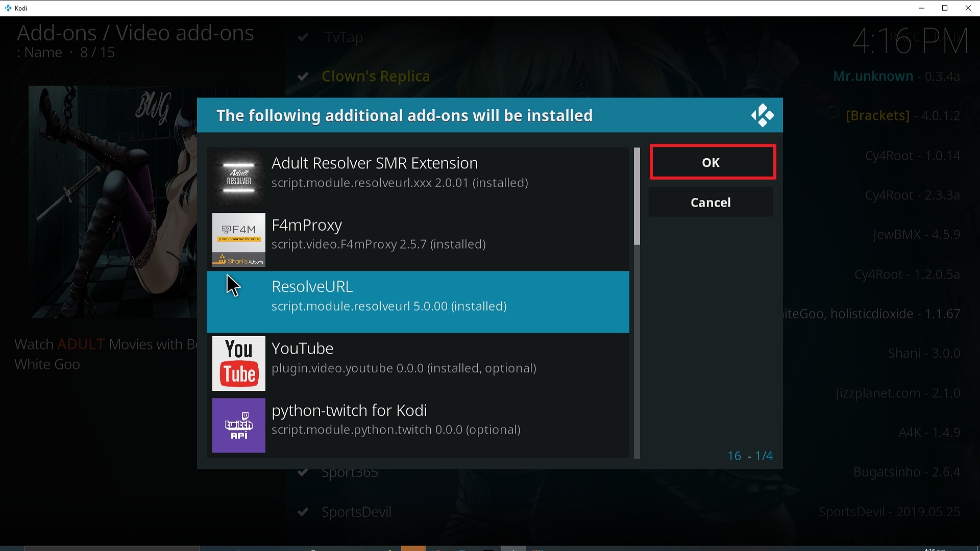
Task: Click the checkmark next to Clown's Replica
Action: 303,77
